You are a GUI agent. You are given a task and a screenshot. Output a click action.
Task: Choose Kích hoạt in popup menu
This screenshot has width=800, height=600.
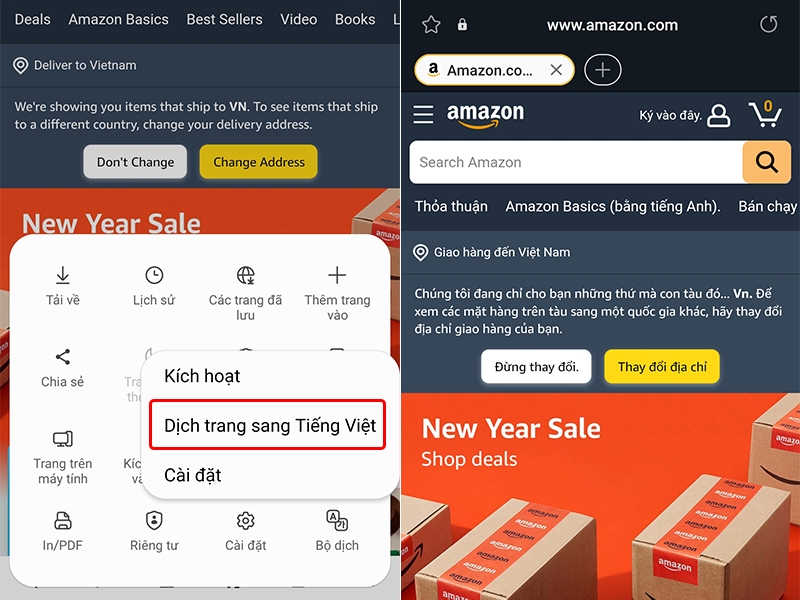click(x=202, y=376)
